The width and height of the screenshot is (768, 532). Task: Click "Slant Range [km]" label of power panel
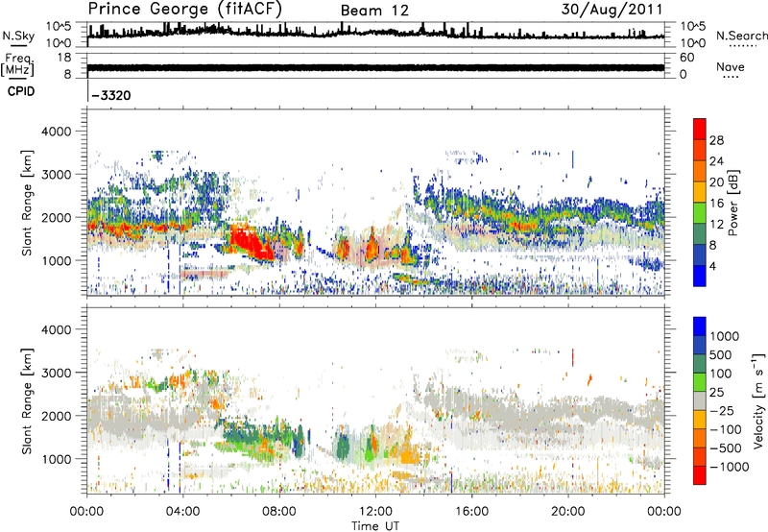tap(27, 203)
